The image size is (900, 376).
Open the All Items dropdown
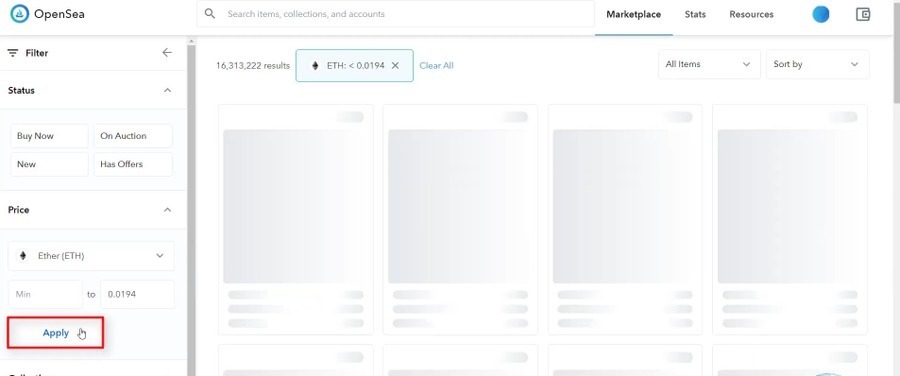tap(709, 64)
